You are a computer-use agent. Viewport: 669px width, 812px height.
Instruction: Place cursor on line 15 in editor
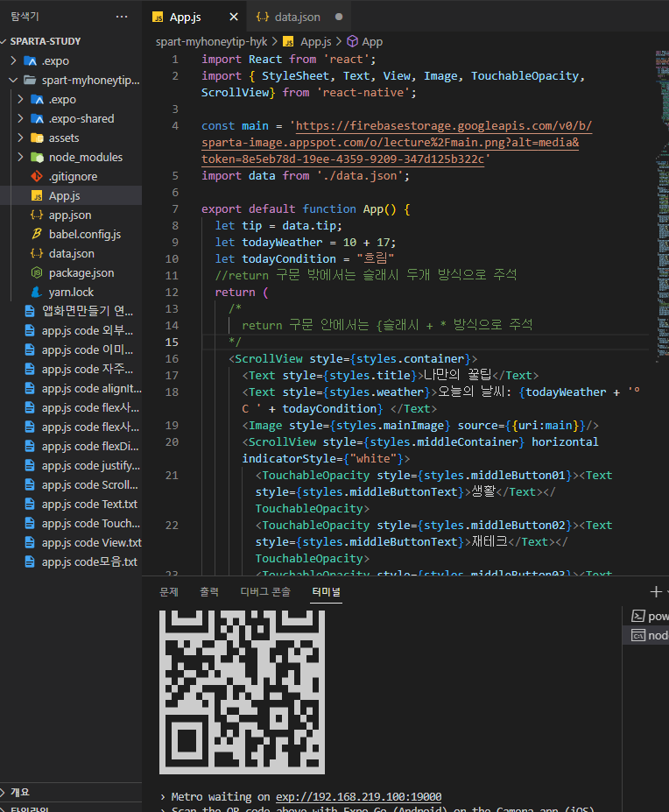point(425,342)
